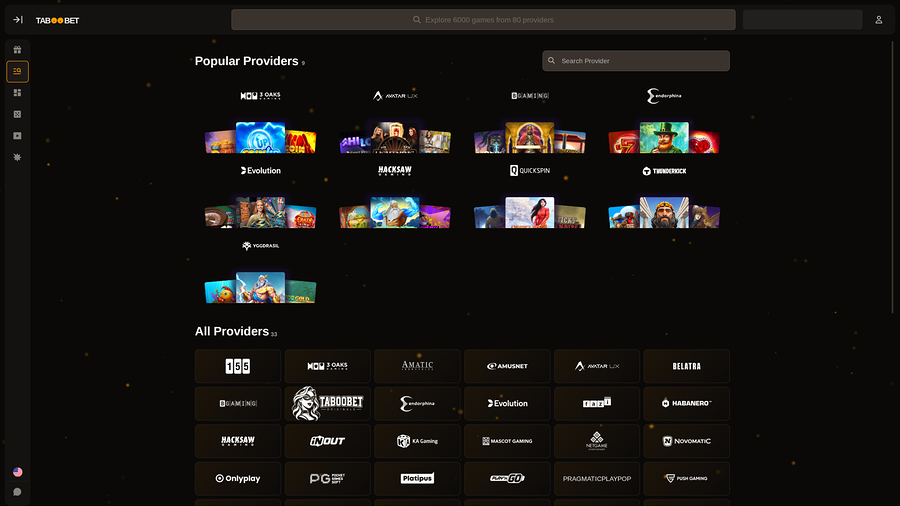Select Evolution tile in All Providers
Screen dimensions: 900x506
click(507, 403)
